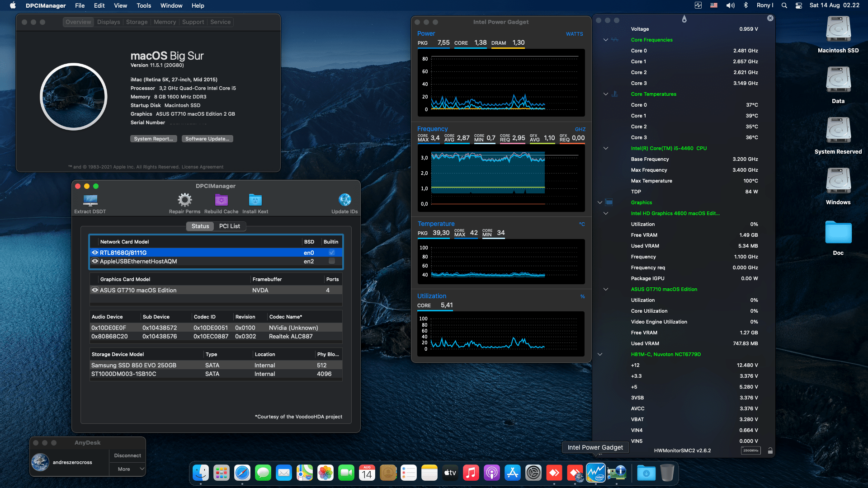
Task: Click the Software Update button
Action: coord(207,139)
